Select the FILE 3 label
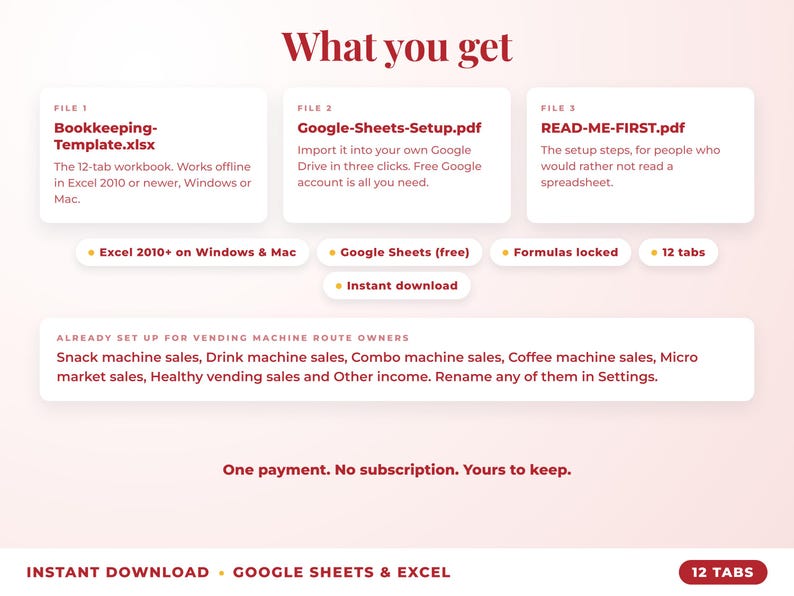The image size is (794, 596). (558, 108)
